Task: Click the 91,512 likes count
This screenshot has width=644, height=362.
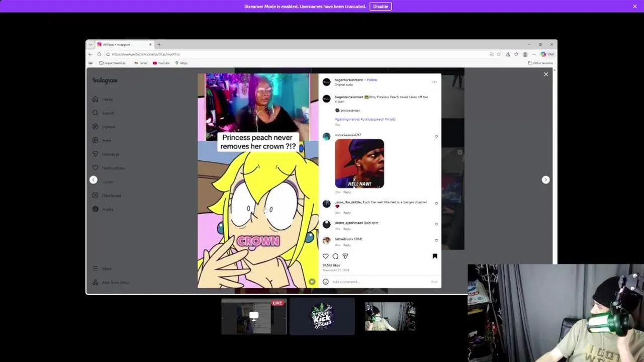Action: [331, 265]
